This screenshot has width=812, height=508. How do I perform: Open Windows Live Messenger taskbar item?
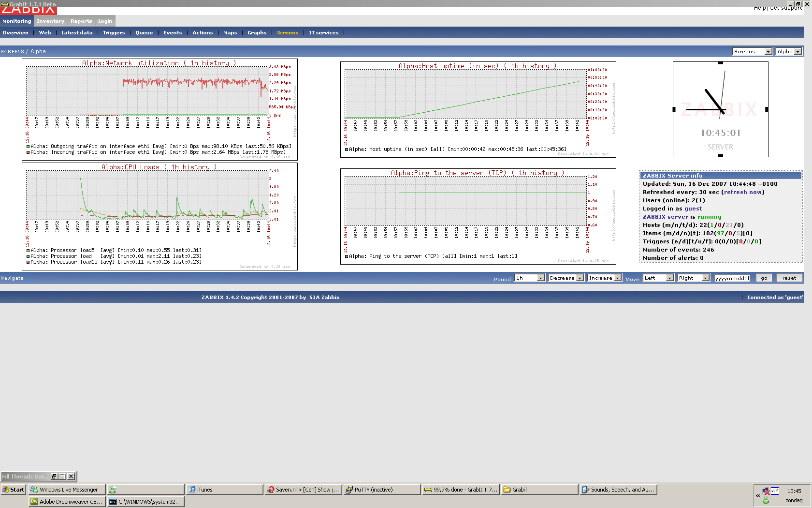point(66,490)
